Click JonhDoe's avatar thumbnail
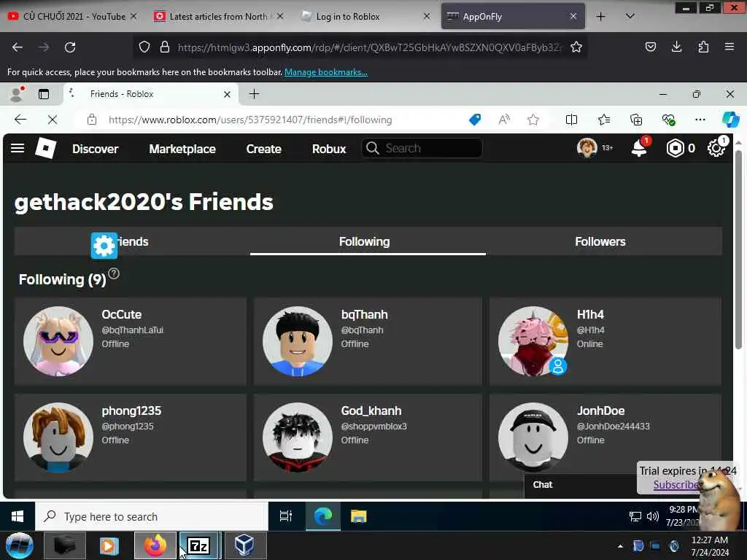 533,437
